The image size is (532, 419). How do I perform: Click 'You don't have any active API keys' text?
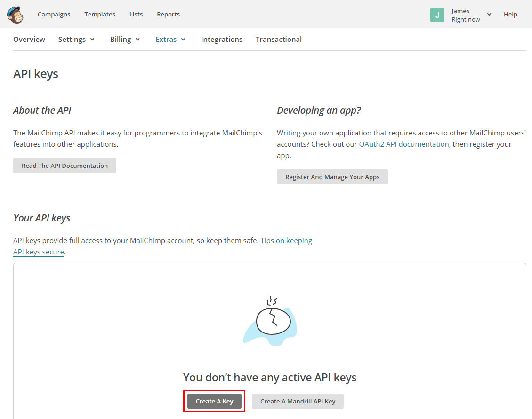(x=270, y=377)
